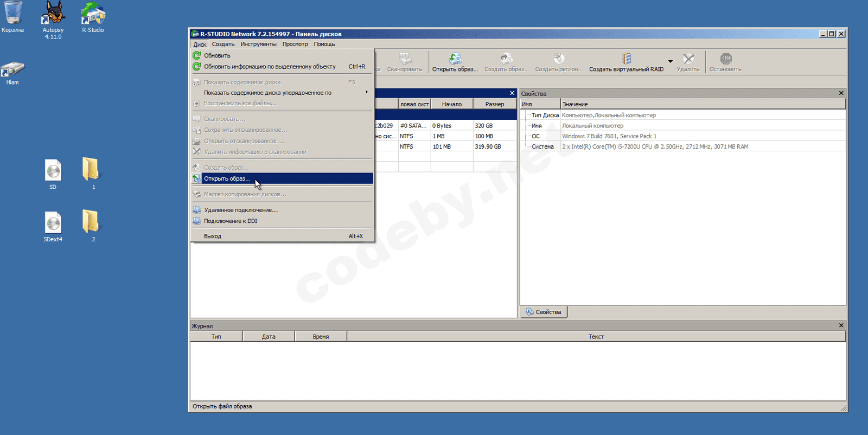Image resolution: width=868 pixels, height=435 pixels.
Task: Select the 100 MB partition size cell
Action: click(x=495, y=136)
